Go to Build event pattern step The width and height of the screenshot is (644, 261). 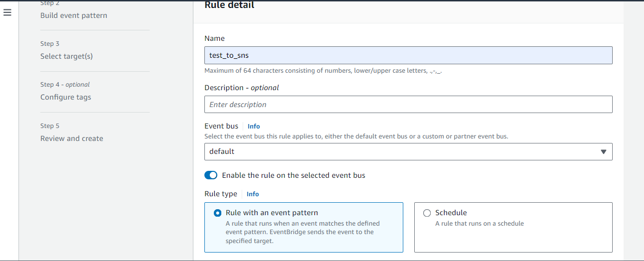(x=74, y=15)
